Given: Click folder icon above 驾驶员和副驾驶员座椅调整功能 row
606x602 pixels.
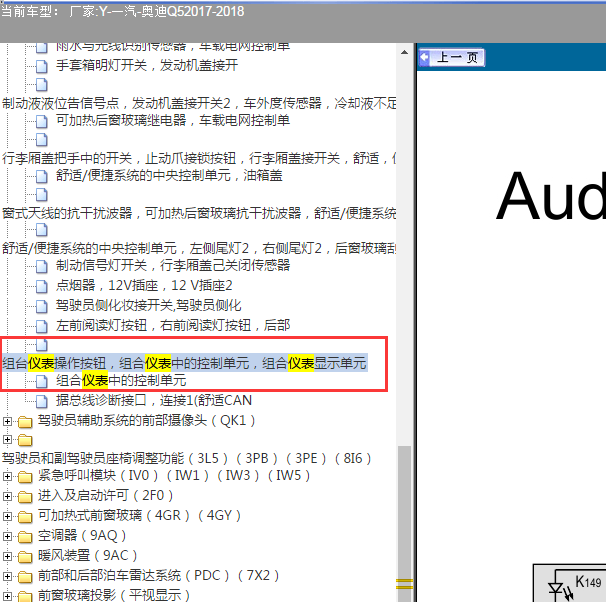Looking at the screenshot, I should click(x=25, y=440).
